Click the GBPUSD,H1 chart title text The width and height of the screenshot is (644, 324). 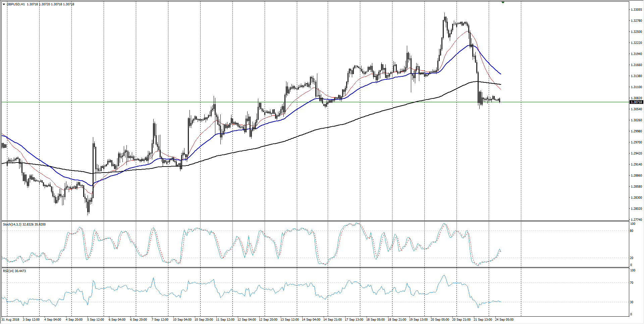(x=16, y=4)
